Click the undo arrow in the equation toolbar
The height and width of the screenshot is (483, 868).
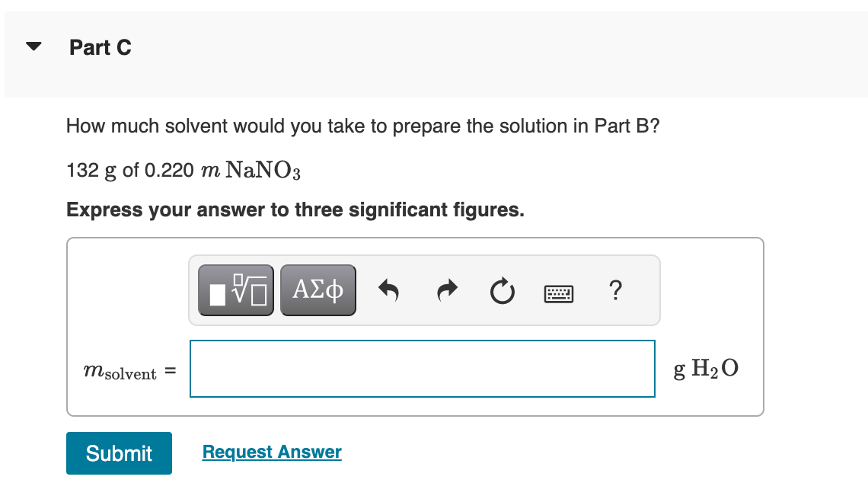pyautogui.click(x=389, y=289)
